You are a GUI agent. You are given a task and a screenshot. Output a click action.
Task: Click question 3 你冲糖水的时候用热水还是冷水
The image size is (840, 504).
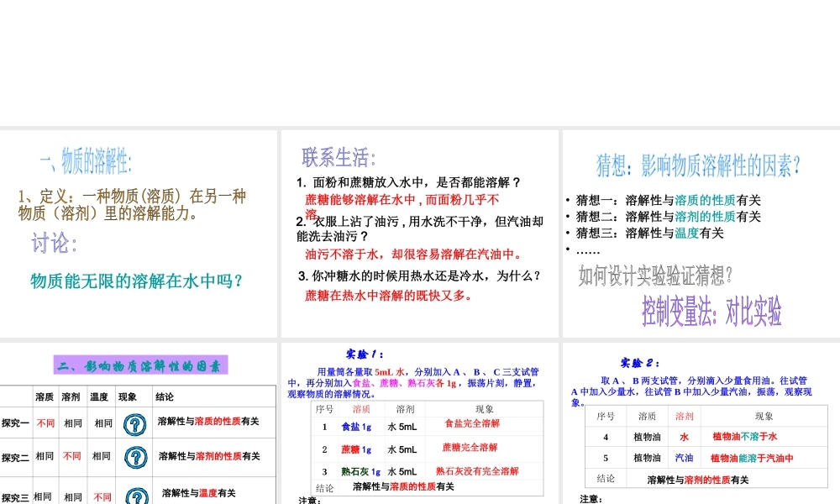click(x=420, y=276)
